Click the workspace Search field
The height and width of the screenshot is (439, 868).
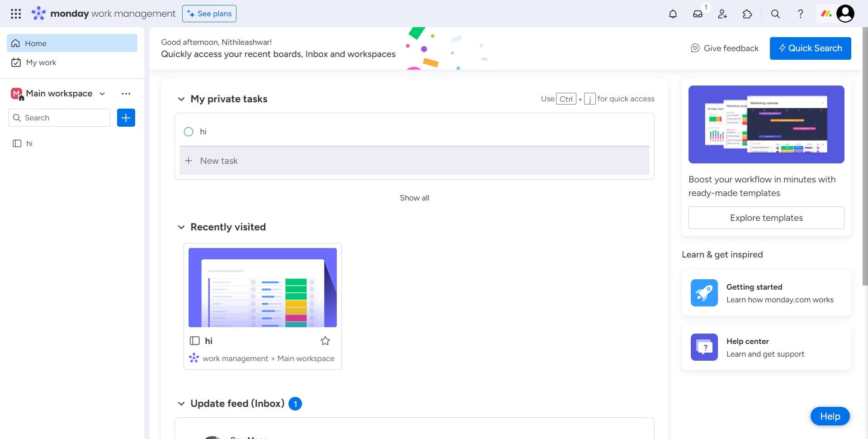coord(59,118)
